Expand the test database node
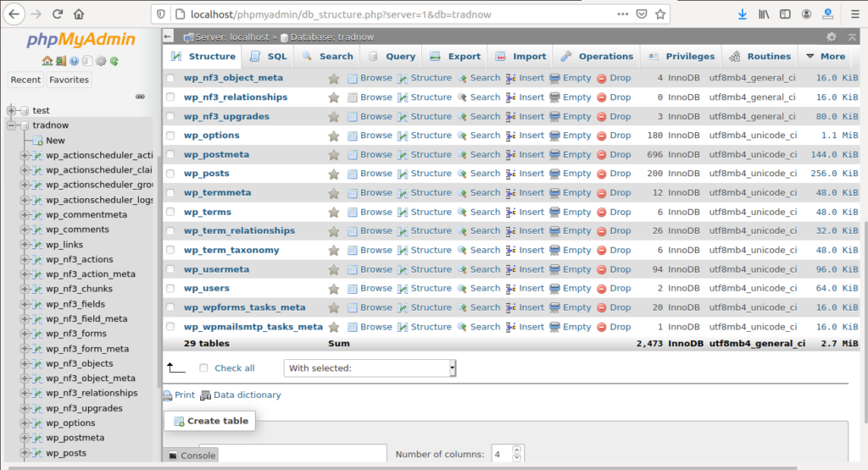The width and height of the screenshot is (868, 470). 11,111
